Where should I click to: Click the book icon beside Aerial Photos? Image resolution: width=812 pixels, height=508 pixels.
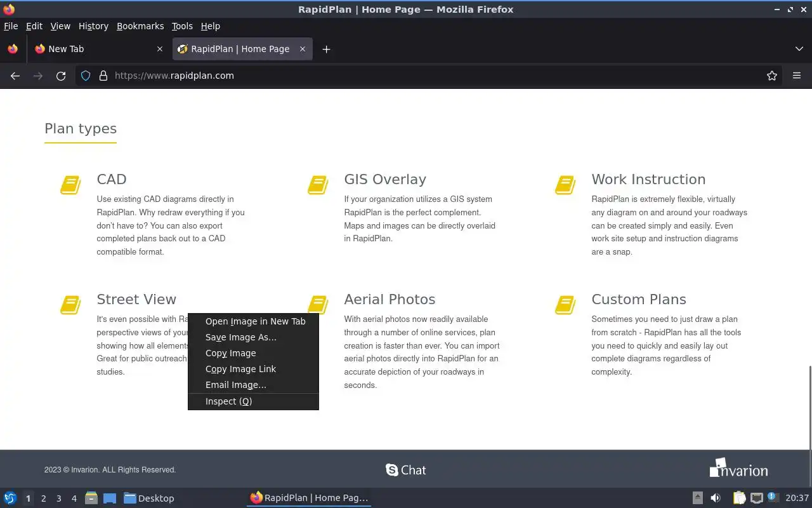pyautogui.click(x=318, y=305)
